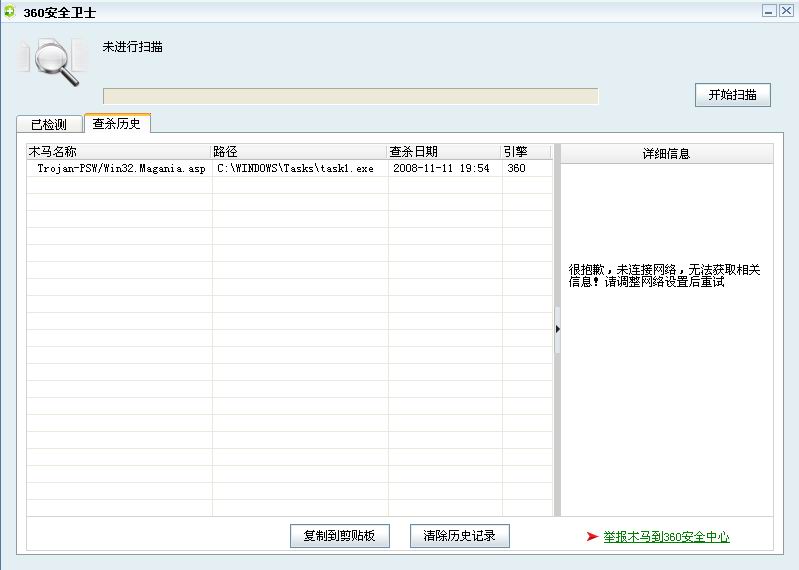Switch to the 已检测 tab
The width and height of the screenshot is (799, 570).
pos(49,124)
